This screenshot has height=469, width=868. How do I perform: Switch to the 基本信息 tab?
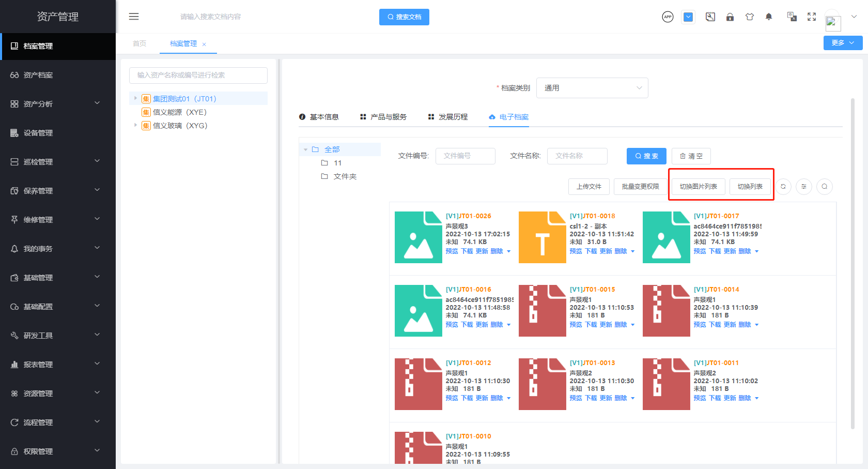tap(319, 117)
